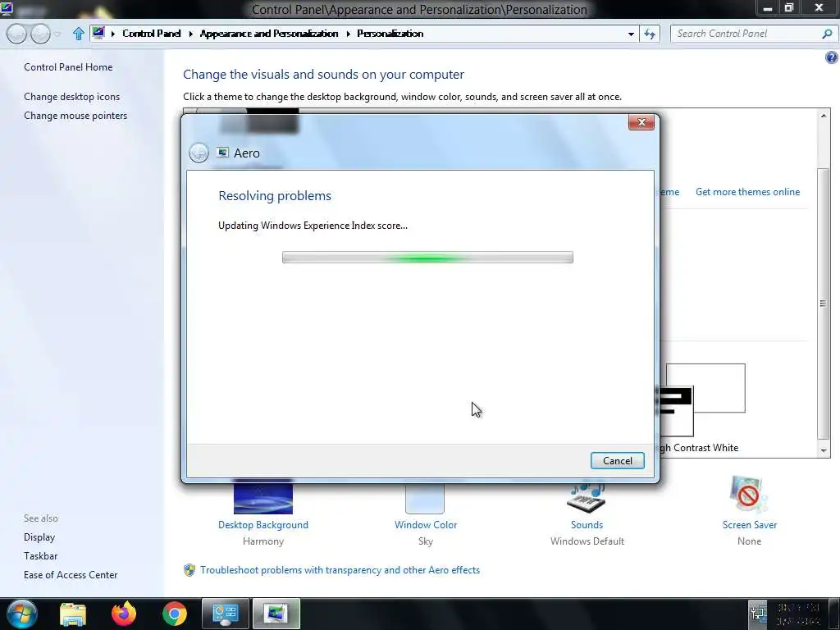
Task: Click the themes list scroll up arrow
Action: point(824,115)
